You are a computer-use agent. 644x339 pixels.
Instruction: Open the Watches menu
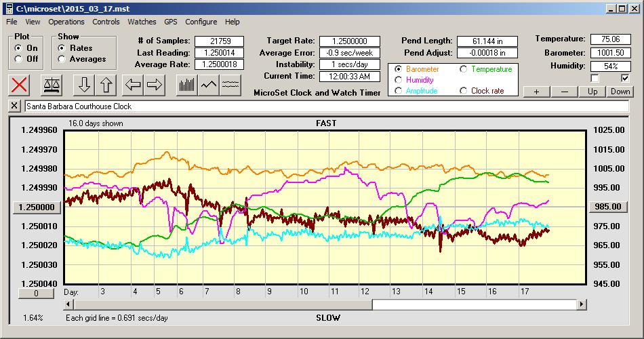(142, 22)
